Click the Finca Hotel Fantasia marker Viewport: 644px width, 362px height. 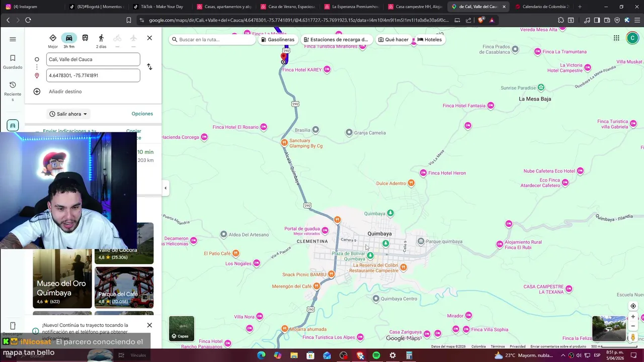click(x=491, y=106)
